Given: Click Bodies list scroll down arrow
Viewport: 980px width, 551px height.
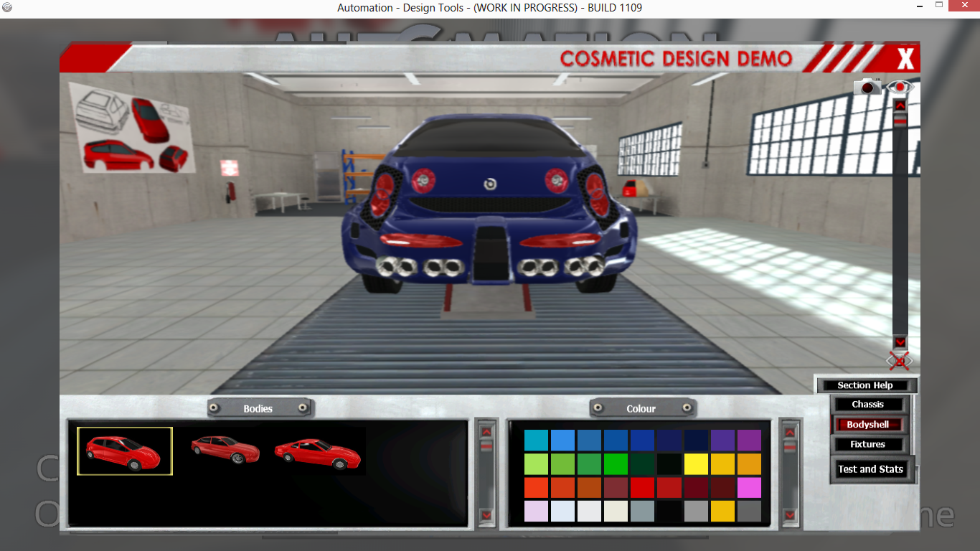Looking at the screenshot, I should [x=486, y=515].
